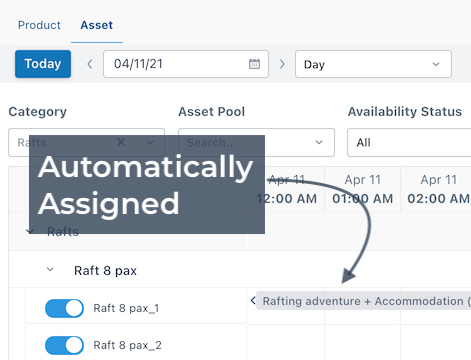Click the 04/11/21 date field

click(186, 64)
